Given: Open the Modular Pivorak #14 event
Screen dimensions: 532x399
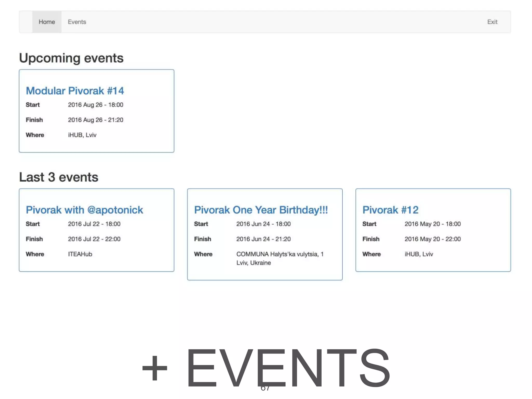Looking at the screenshot, I should pyautogui.click(x=75, y=91).
